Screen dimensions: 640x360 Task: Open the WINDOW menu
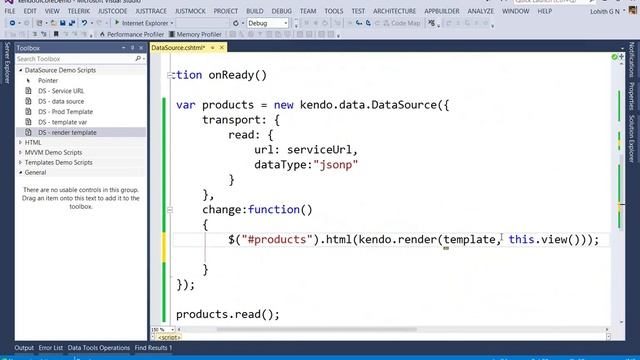tap(516, 11)
